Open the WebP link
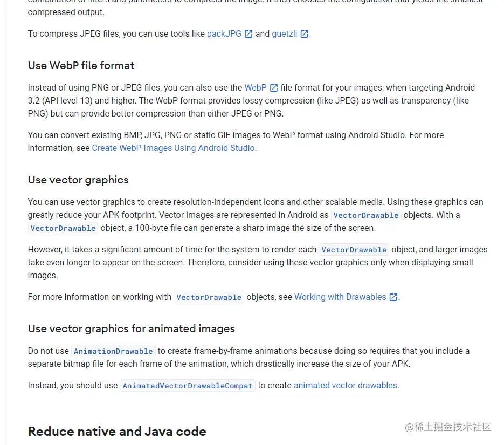This screenshot has height=445, width=504. (256, 88)
